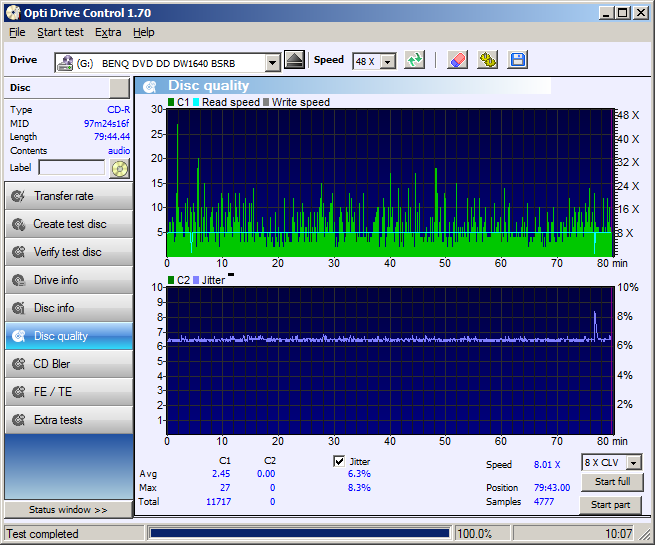655x545 pixels.
Task: Open Drive info panel
Action: pyautogui.click(x=69, y=280)
